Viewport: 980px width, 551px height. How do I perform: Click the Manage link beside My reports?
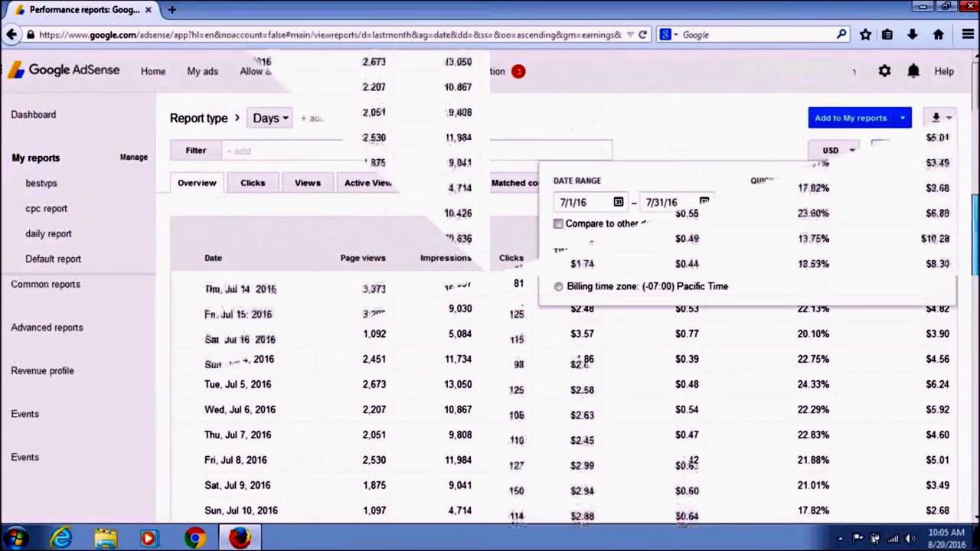133,157
